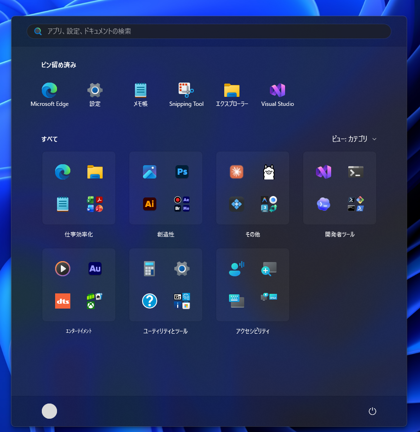
Task: Click the search box for apps and settings
Action: coord(209,31)
